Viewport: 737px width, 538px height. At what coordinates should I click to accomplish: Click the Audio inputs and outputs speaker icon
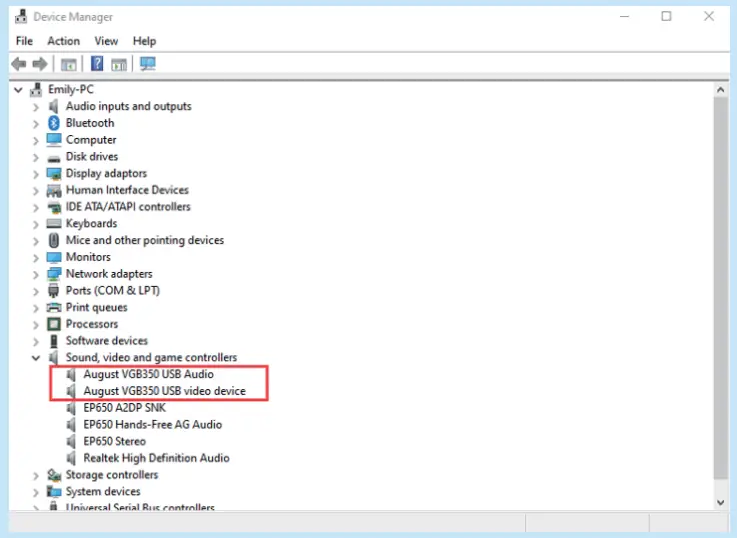54,106
